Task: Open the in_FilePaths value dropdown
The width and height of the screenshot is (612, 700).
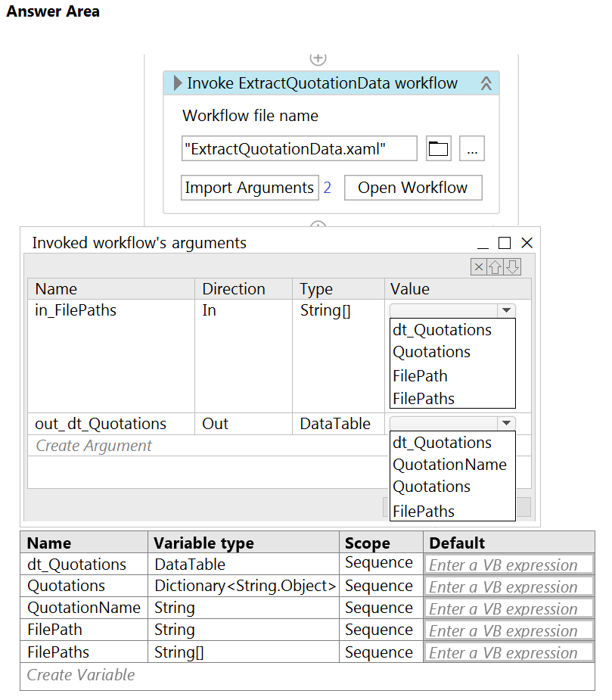Action: point(505,310)
